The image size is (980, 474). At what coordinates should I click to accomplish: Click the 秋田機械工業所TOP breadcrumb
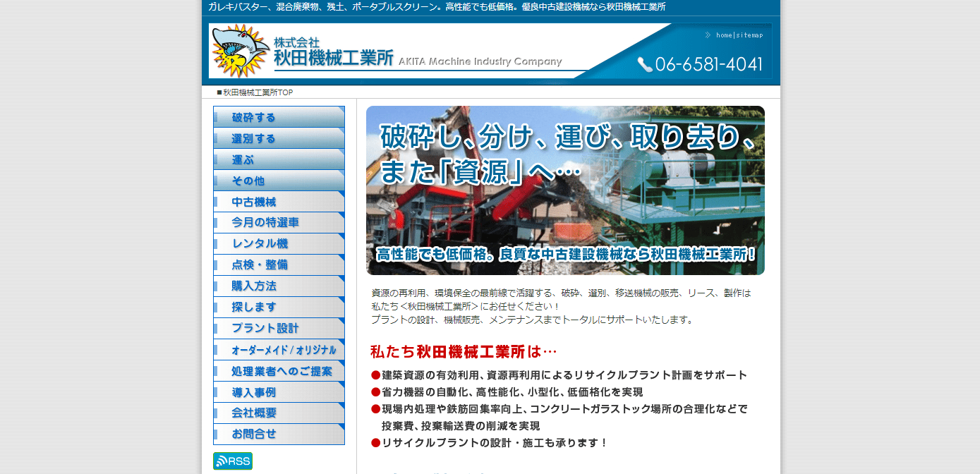pyautogui.click(x=258, y=92)
